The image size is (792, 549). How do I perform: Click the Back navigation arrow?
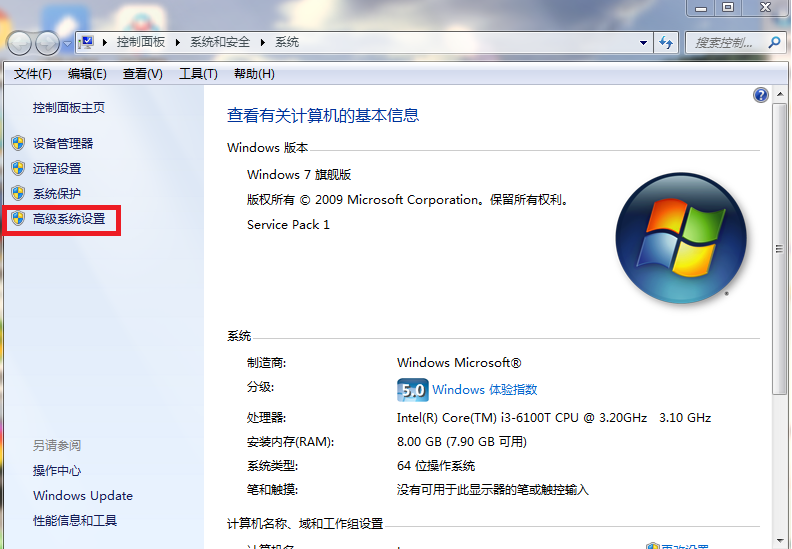pos(20,43)
